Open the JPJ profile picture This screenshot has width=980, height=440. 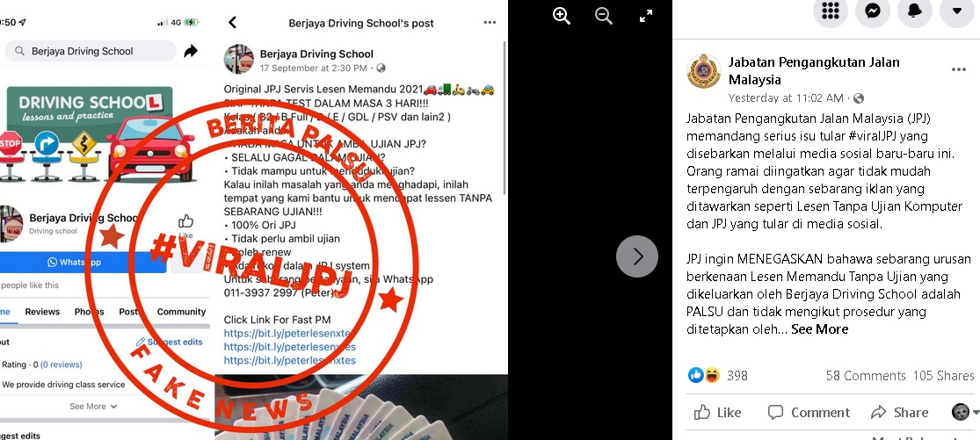coord(704,71)
